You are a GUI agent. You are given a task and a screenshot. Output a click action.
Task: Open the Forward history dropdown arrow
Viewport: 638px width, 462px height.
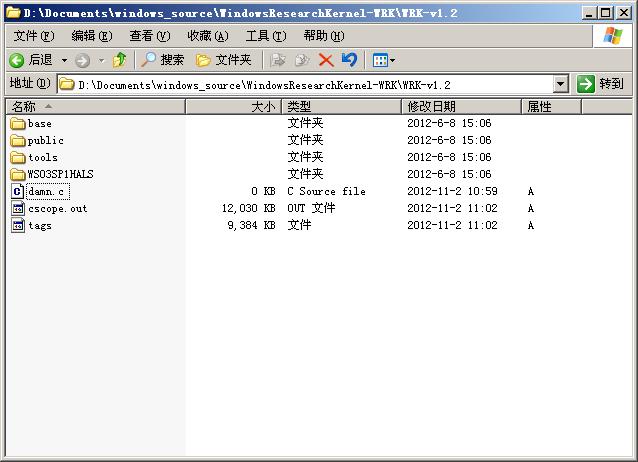[101, 61]
